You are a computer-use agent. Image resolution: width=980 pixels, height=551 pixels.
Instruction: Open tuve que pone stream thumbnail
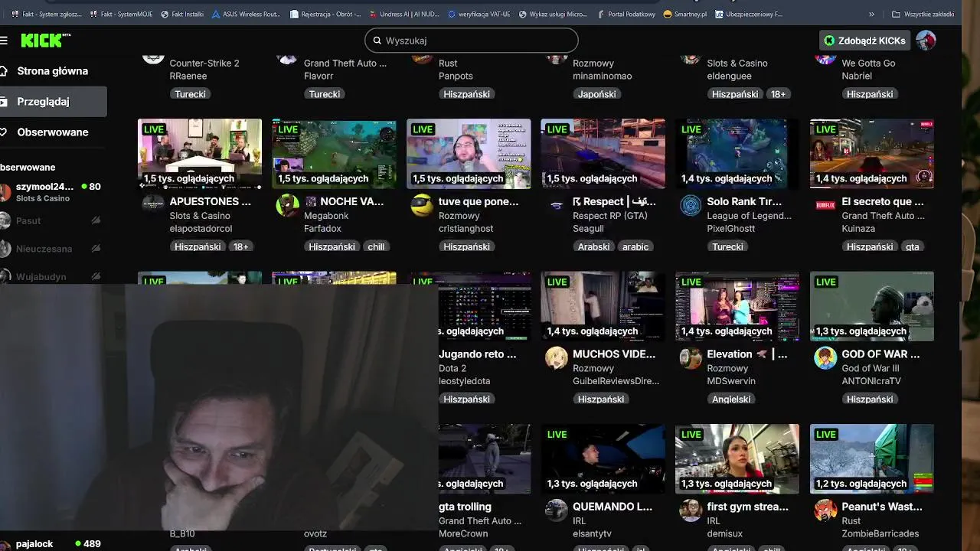(x=469, y=153)
